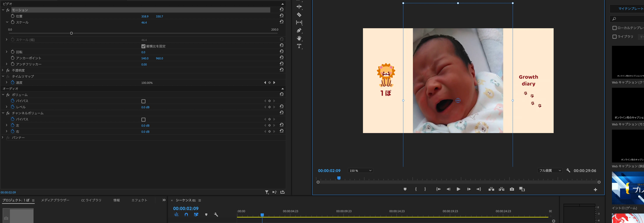Click the Export Frame camera icon
This screenshot has height=223, width=644.
point(512,189)
